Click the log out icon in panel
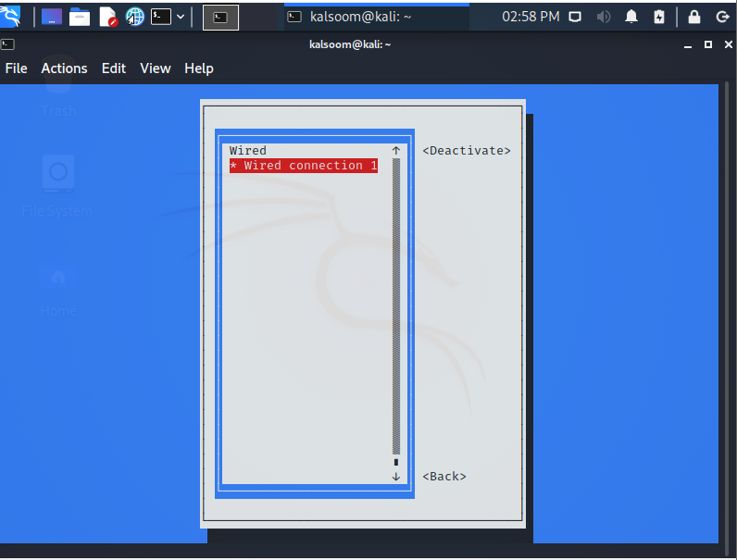 click(722, 18)
